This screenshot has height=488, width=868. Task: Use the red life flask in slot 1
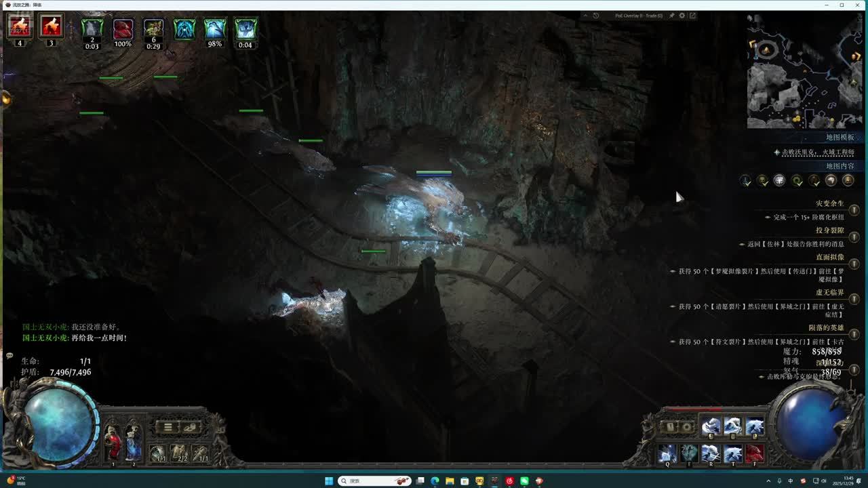pos(113,441)
